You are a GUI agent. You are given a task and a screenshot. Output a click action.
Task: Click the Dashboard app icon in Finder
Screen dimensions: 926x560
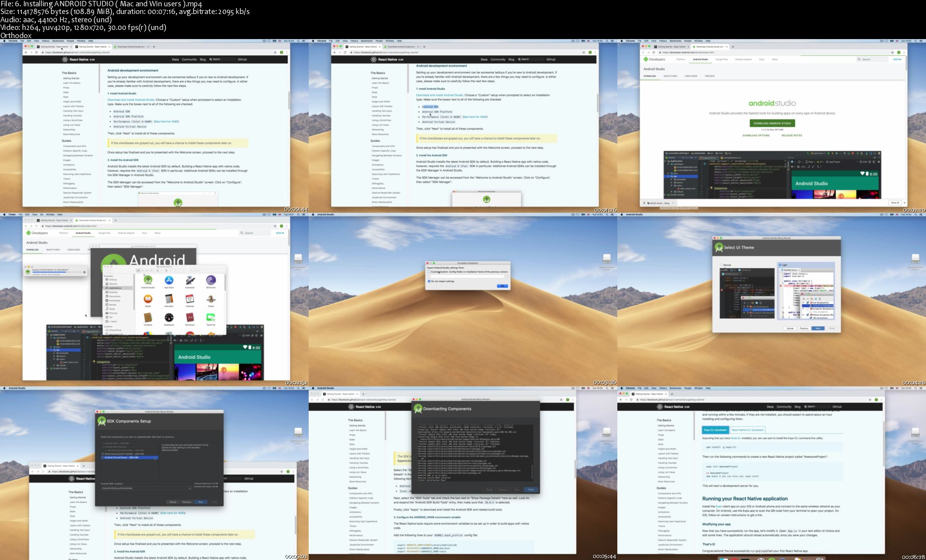tap(169, 317)
